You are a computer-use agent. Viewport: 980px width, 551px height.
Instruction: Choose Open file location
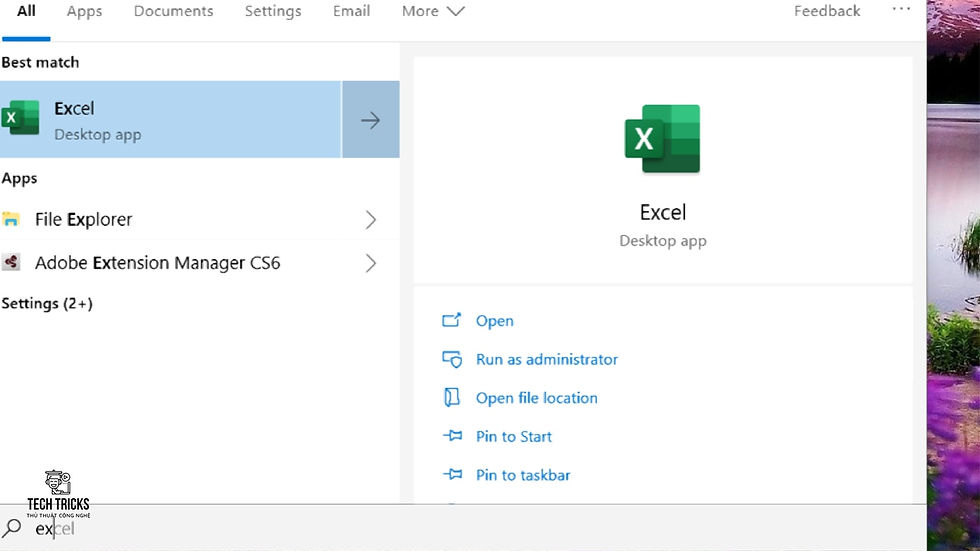click(536, 398)
